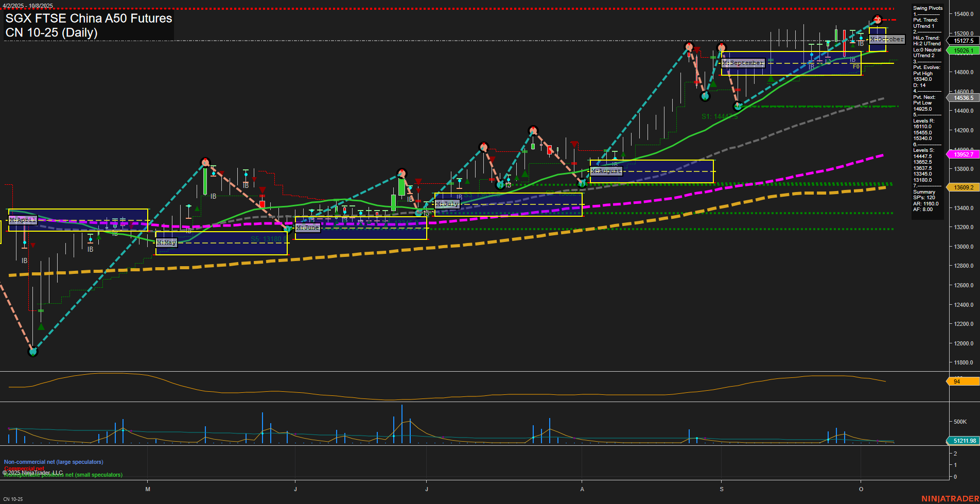This screenshot has height=504, width=980.
Task: Click the M:July monthly label
Action: pos(447,204)
